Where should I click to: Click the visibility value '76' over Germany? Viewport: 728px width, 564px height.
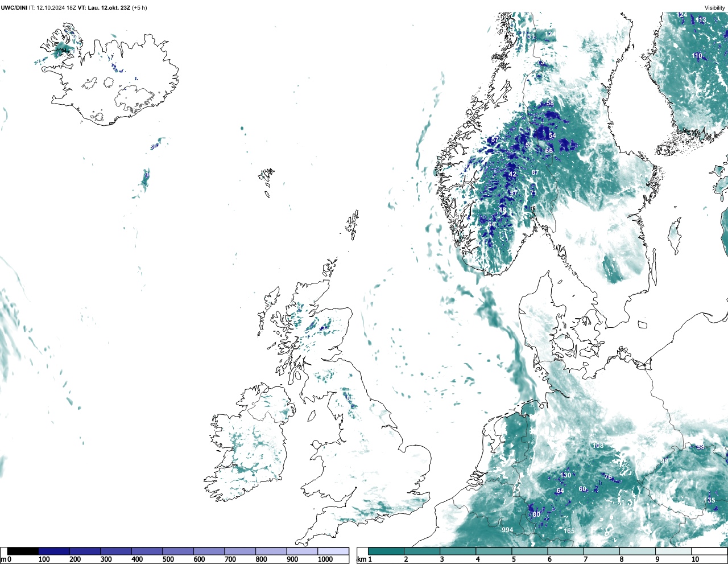tap(608, 477)
